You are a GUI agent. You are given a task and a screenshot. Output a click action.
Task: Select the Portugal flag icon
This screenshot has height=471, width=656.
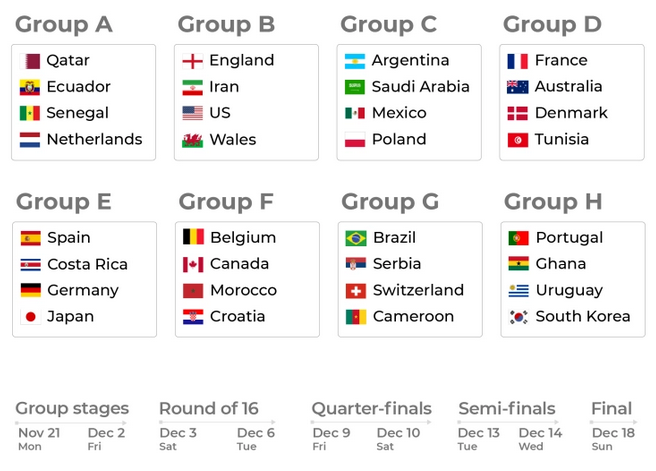tap(518, 238)
